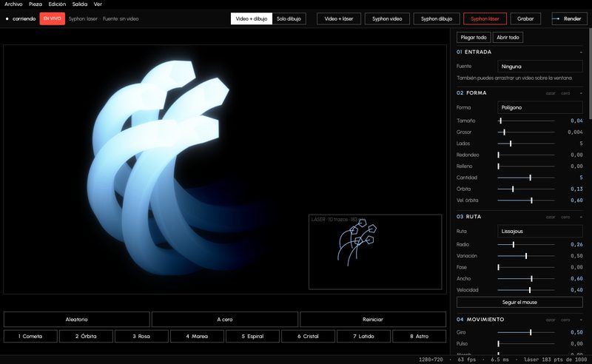Open the Salida menu
Screen dimensions: 592x364
click(x=80, y=4)
